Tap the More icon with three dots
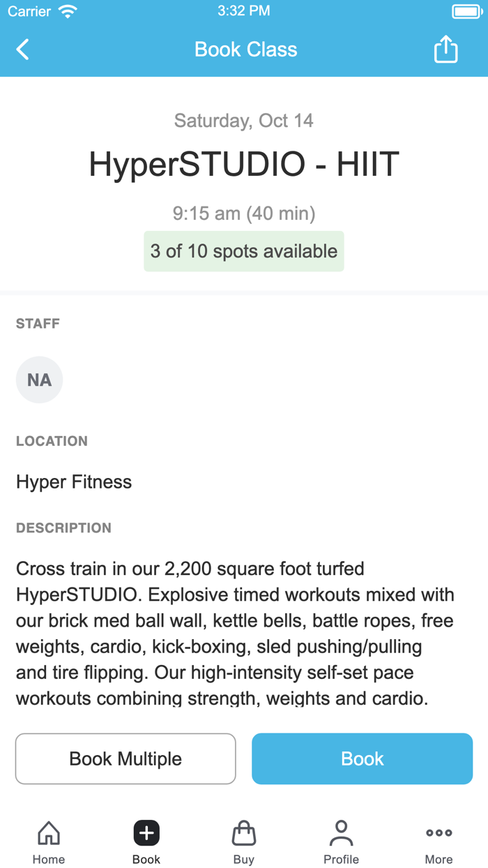Viewport: 488px width, 868px height. point(439,832)
